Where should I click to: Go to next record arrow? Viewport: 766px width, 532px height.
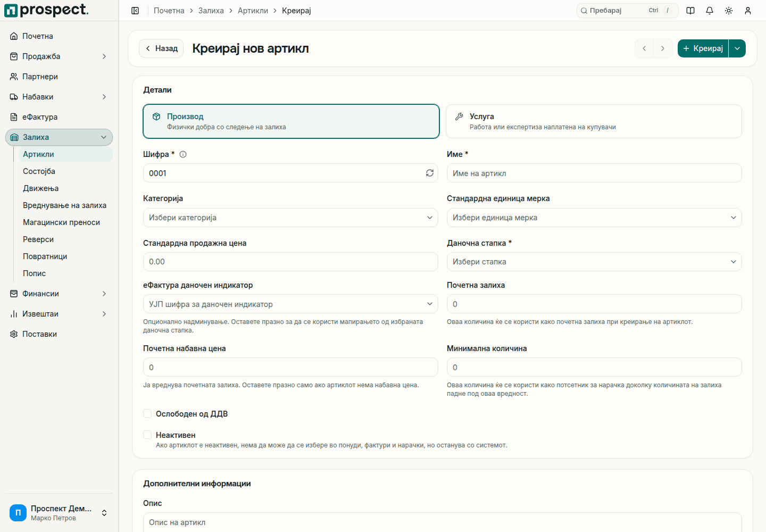coord(663,48)
